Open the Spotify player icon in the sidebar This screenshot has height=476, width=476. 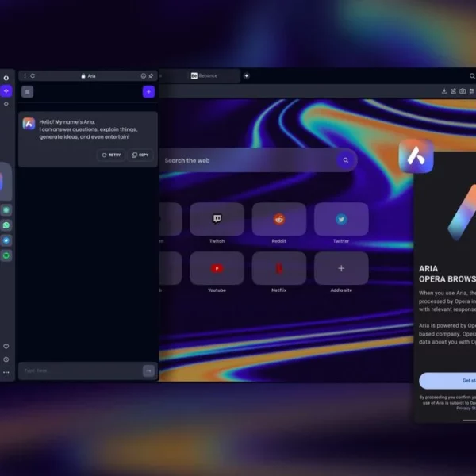click(x=6, y=255)
